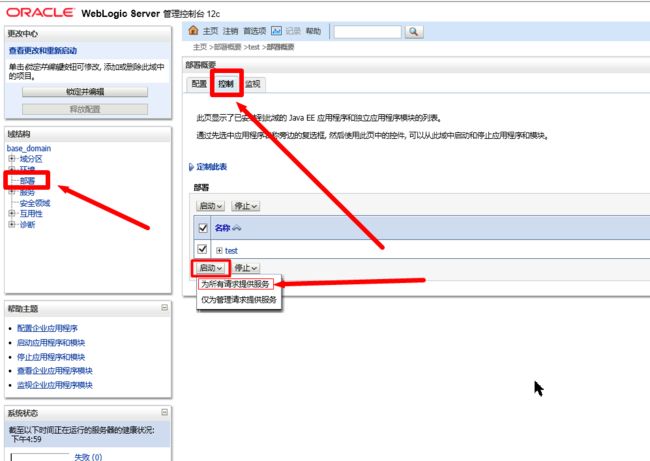The height and width of the screenshot is (461, 650).
Task: Open help link 查看企业应用程序模块
Action: pos(55,371)
